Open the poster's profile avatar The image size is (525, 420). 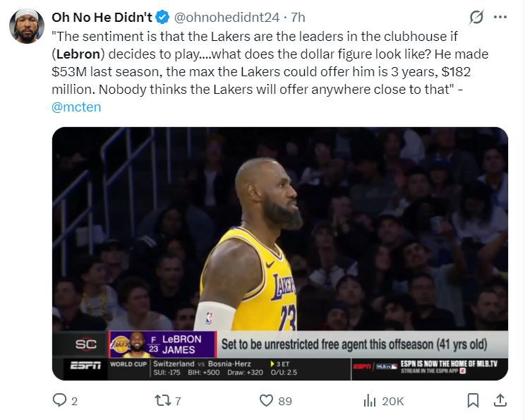pos(27,26)
